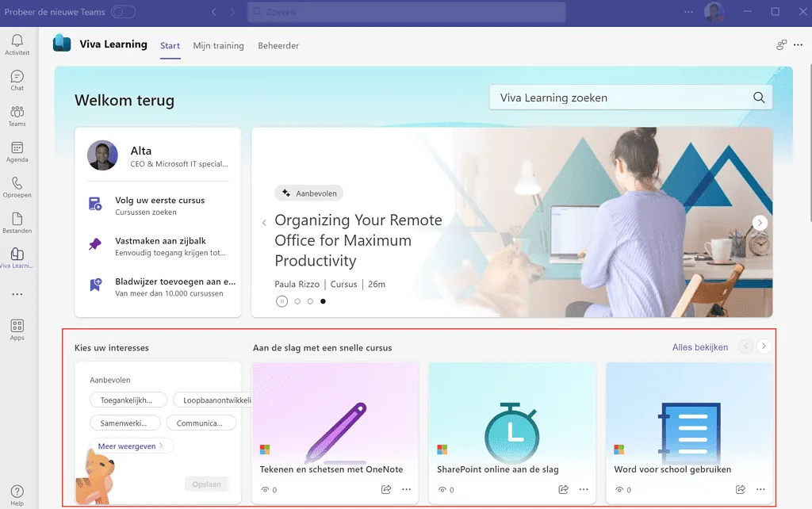Start a search with the Viva Learning magnifier
The height and width of the screenshot is (509, 812).
pos(757,97)
